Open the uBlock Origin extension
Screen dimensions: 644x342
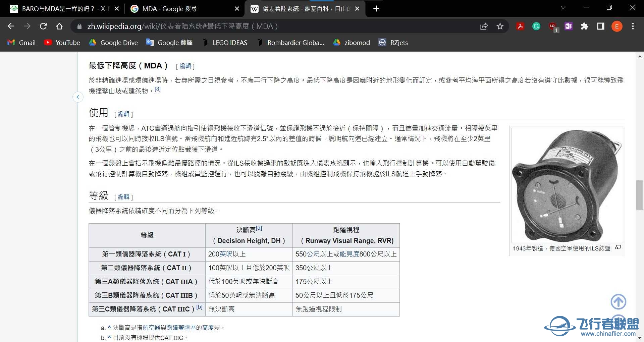[x=553, y=26]
